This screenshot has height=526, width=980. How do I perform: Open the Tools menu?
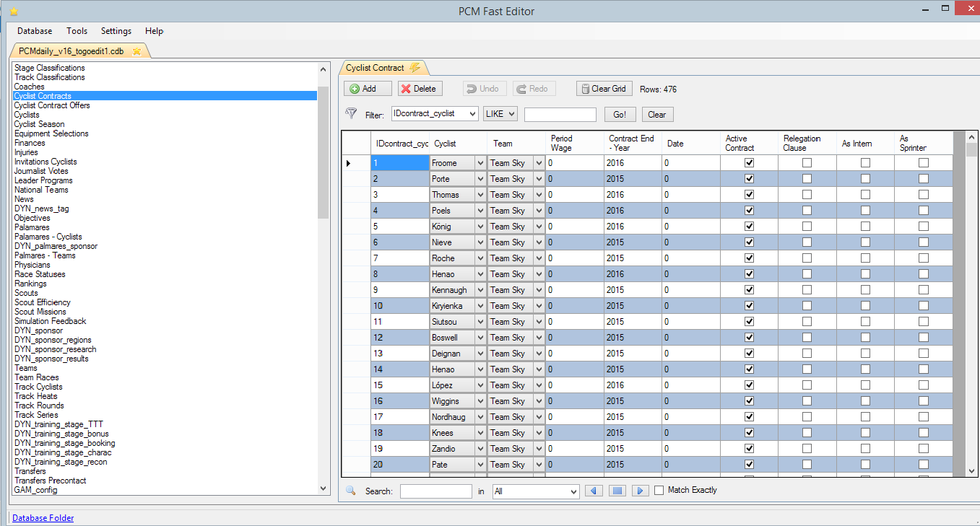[77, 31]
